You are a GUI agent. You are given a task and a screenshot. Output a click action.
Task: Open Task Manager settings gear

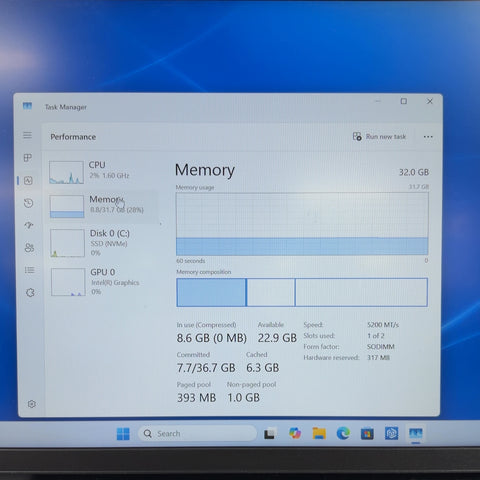[32, 404]
